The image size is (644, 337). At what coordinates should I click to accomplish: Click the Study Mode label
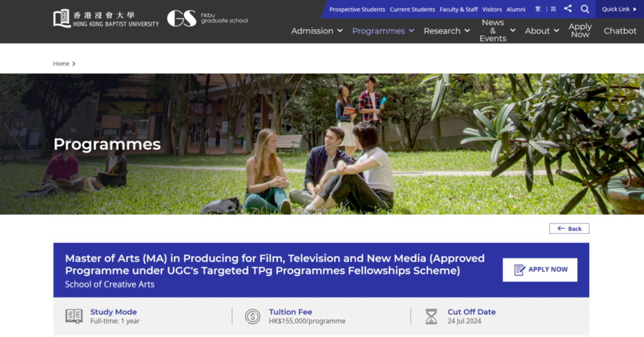tap(113, 312)
